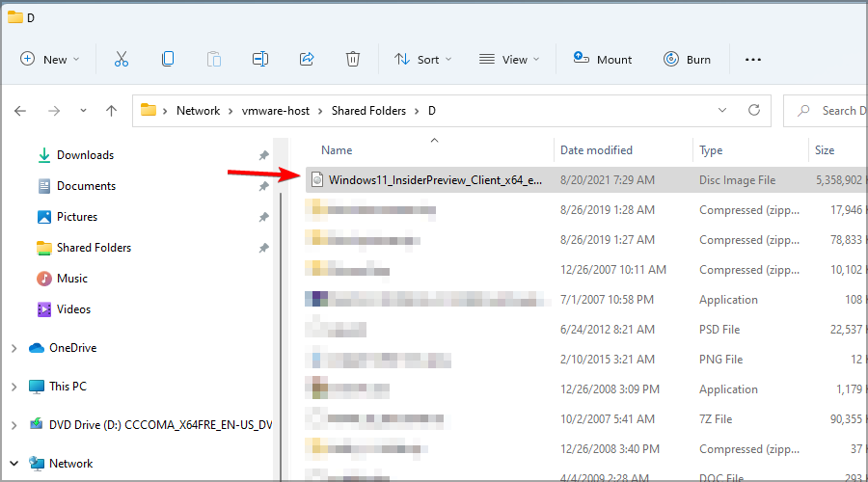Select OneDrive in the navigation pane
The width and height of the screenshot is (868, 482).
72,348
